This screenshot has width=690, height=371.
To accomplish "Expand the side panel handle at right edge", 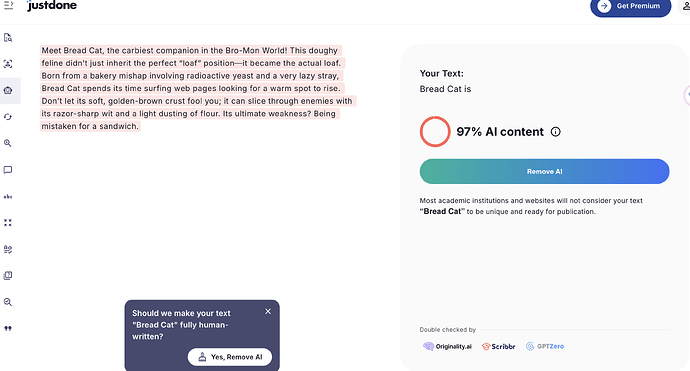I will [687, 95].
